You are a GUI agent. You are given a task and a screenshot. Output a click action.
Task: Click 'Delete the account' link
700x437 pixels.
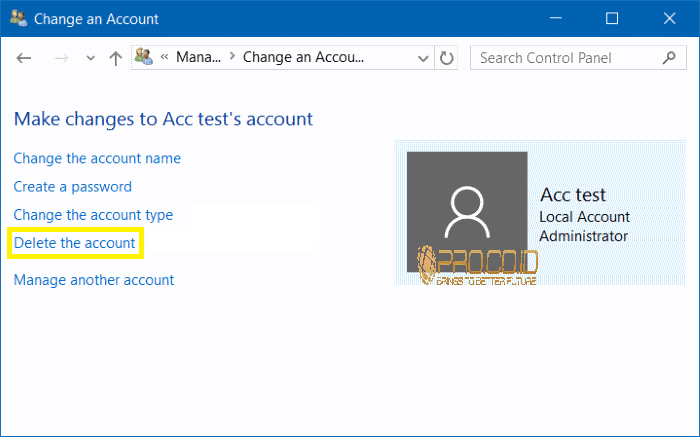click(x=75, y=243)
